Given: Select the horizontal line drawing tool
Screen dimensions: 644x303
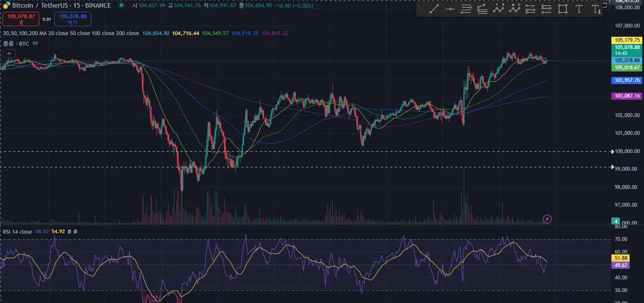Looking at the screenshot, I should point(450,9).
